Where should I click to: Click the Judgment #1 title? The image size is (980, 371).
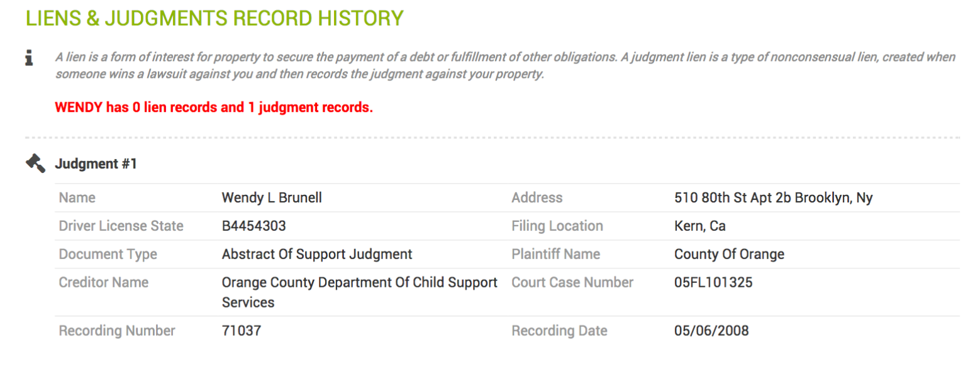96,164
